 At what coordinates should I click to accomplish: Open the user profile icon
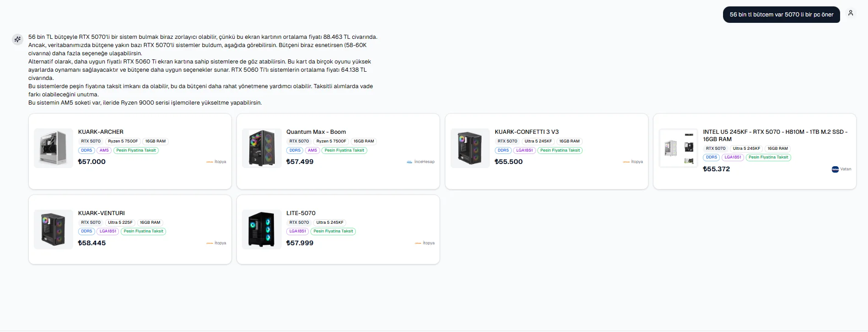pos(851,13)
